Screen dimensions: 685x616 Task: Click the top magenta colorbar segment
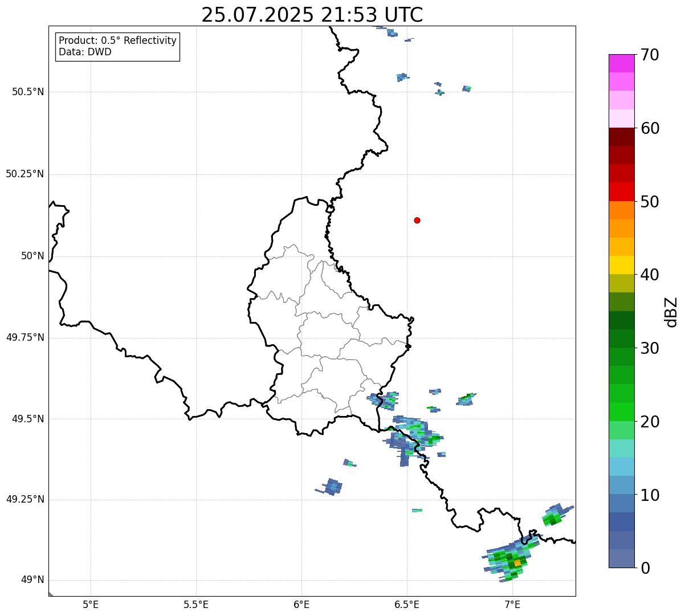(622, 63)
